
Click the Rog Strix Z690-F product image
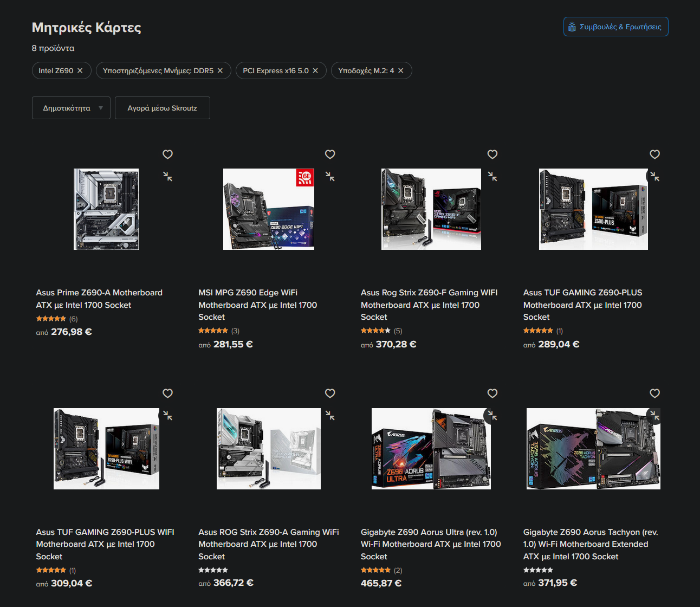pyautogui.click(x=431, y=209)
